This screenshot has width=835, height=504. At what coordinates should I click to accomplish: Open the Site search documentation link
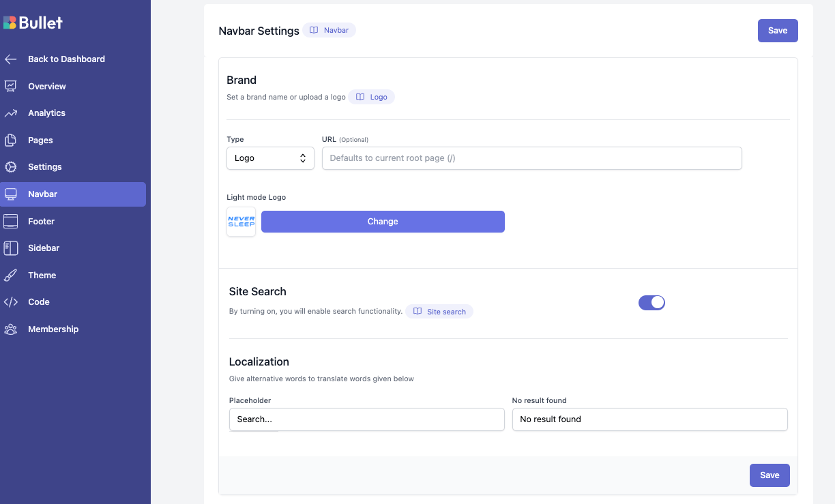(439, 312)
